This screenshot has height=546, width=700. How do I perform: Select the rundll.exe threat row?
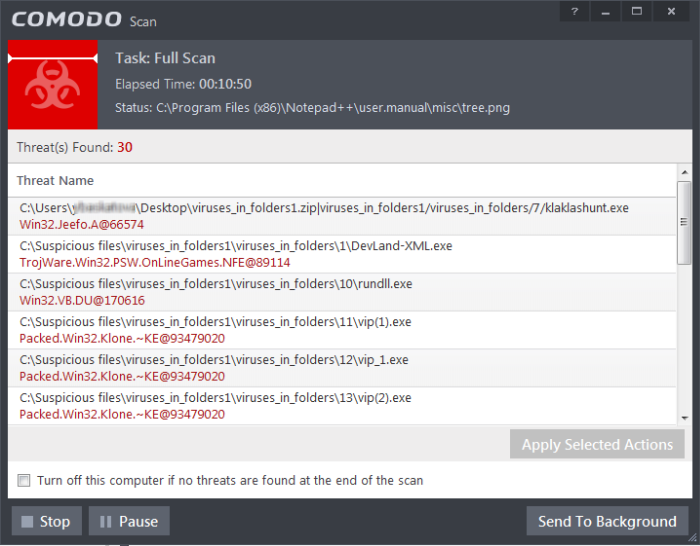[342, 292]
